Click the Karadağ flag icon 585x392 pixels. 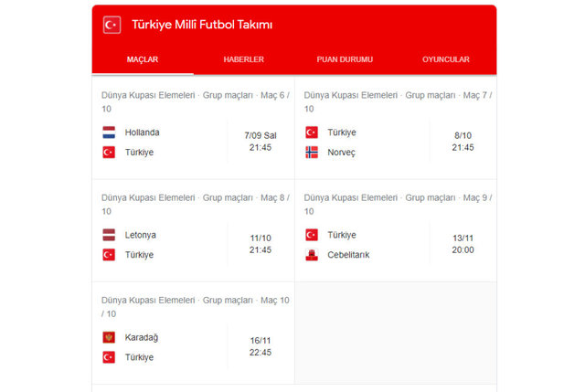click(x=109, y=337)
